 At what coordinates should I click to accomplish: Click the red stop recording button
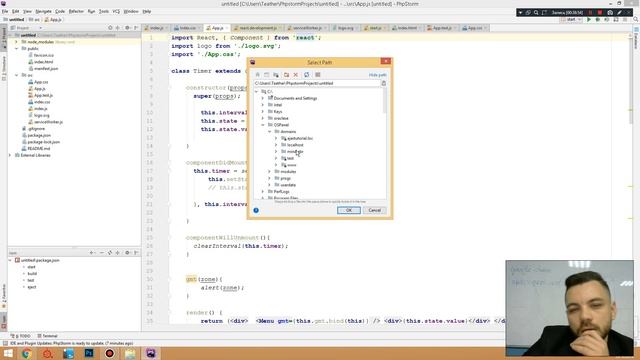(599, 13)
